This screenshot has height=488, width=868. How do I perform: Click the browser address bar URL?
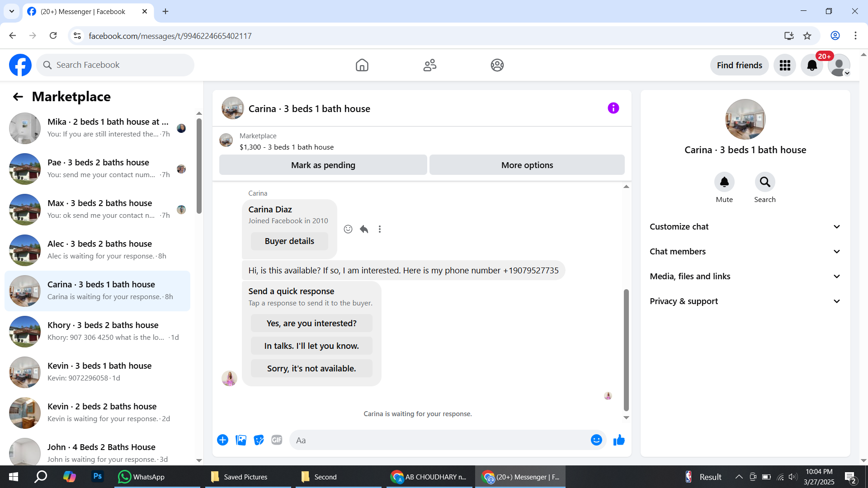170,36
